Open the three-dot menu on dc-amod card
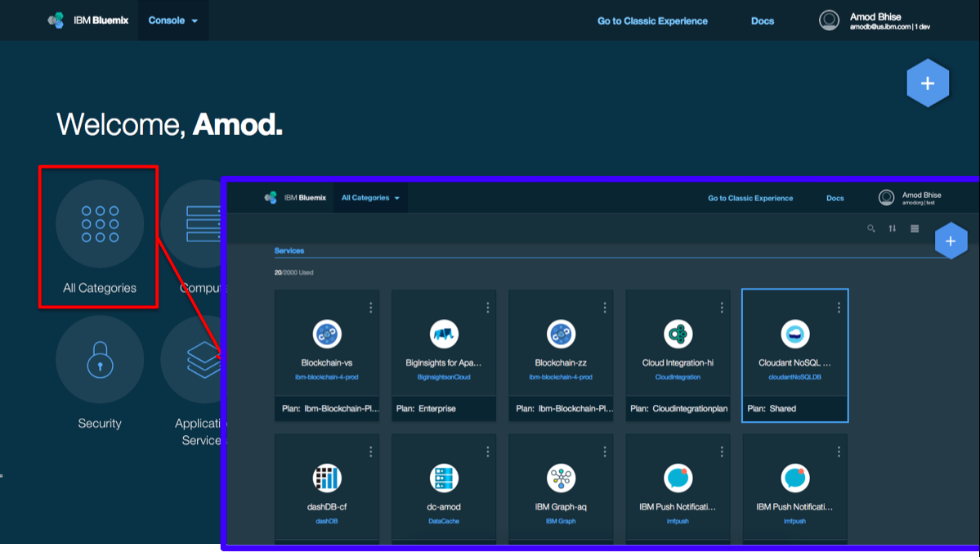This screenshot has width=980, height=557. 487,451
